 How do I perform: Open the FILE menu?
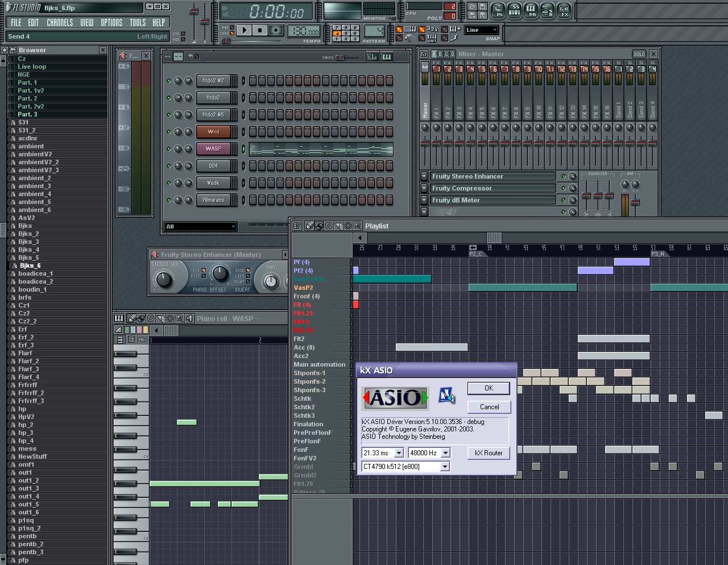pyautogui.click(x=16, y=23)
